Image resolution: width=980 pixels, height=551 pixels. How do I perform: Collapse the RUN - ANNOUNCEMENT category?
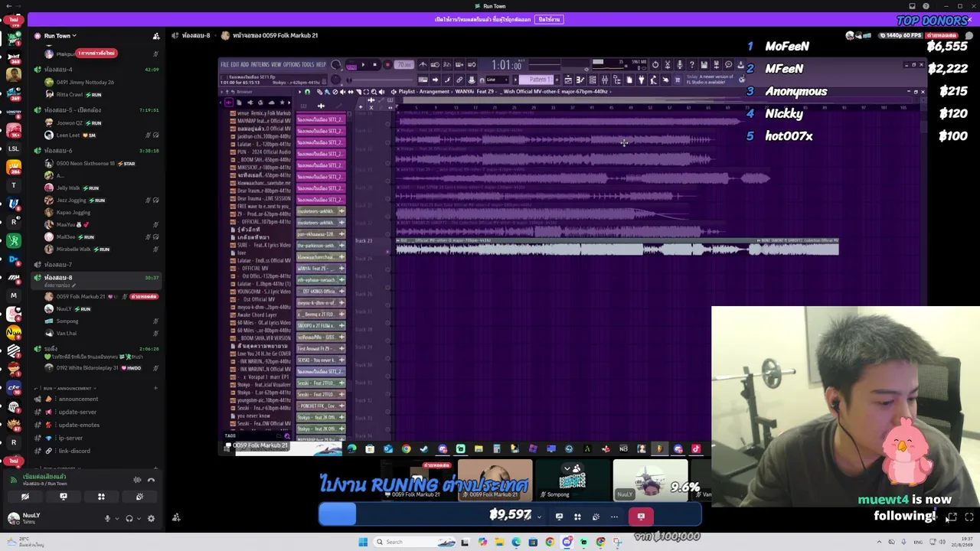click(67, 388)
